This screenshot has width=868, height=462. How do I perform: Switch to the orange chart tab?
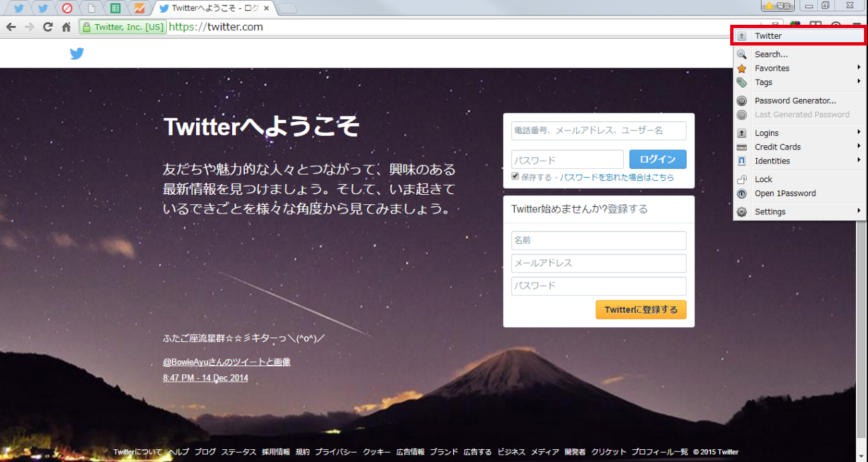(139, 8)
